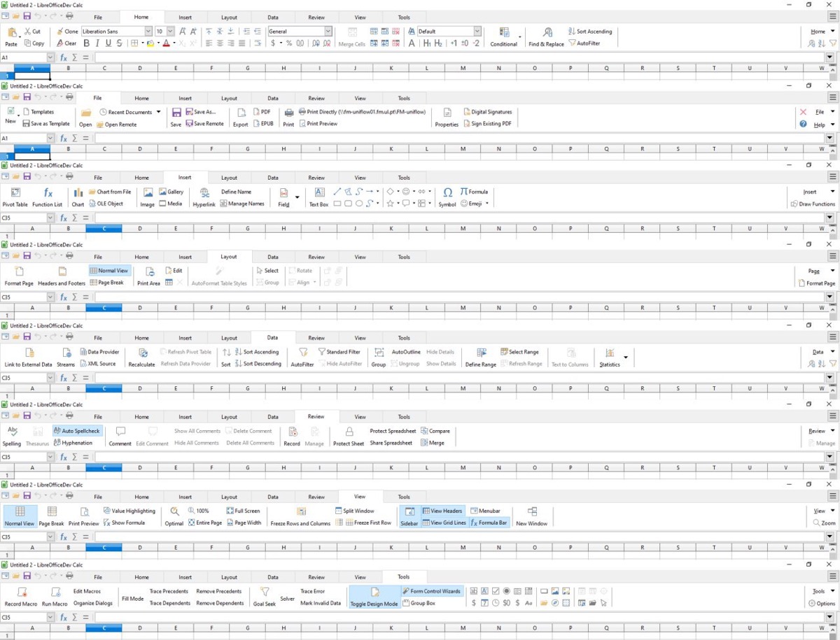Toggle Normal View in the Layout ribbon
The height and width of the screenshot is (640, 840).
pos(109,271)
